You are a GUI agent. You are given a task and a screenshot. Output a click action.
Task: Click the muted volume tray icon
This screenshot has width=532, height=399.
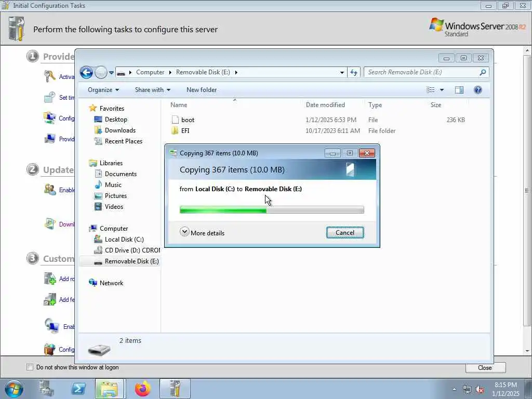480,390
